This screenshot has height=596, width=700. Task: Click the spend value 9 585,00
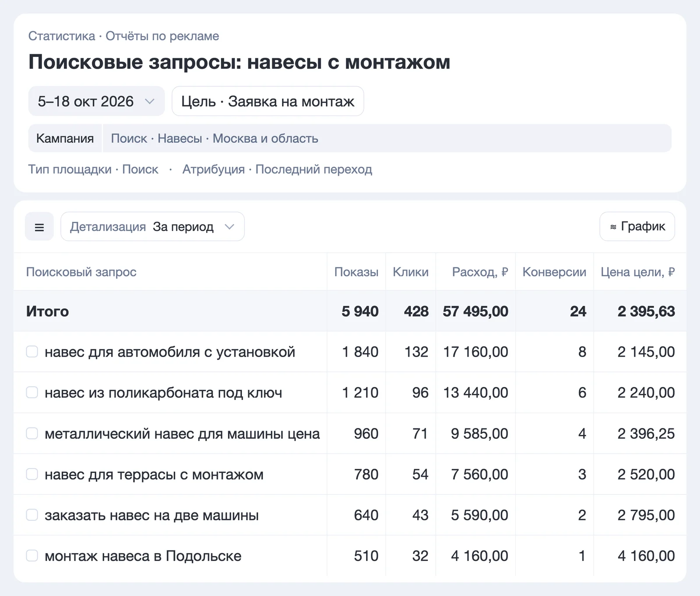479,434
